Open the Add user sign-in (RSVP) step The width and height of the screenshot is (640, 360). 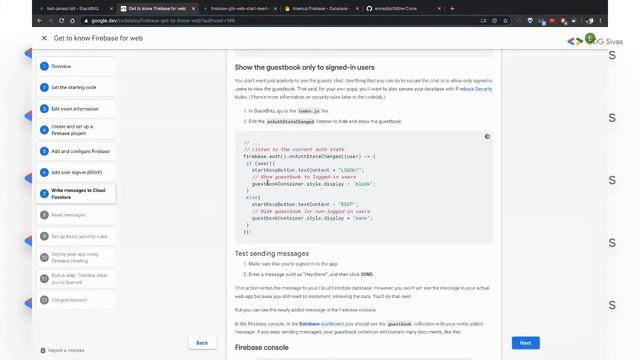click(76, 172)
